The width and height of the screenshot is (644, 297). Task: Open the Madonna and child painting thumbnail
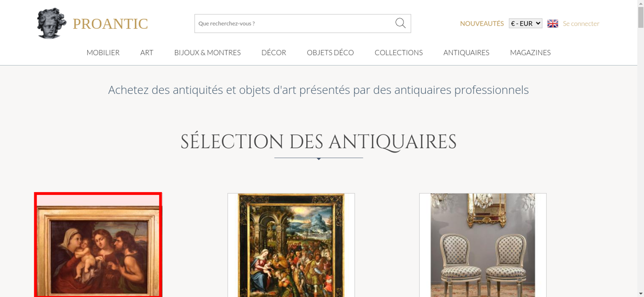point(98,245)
